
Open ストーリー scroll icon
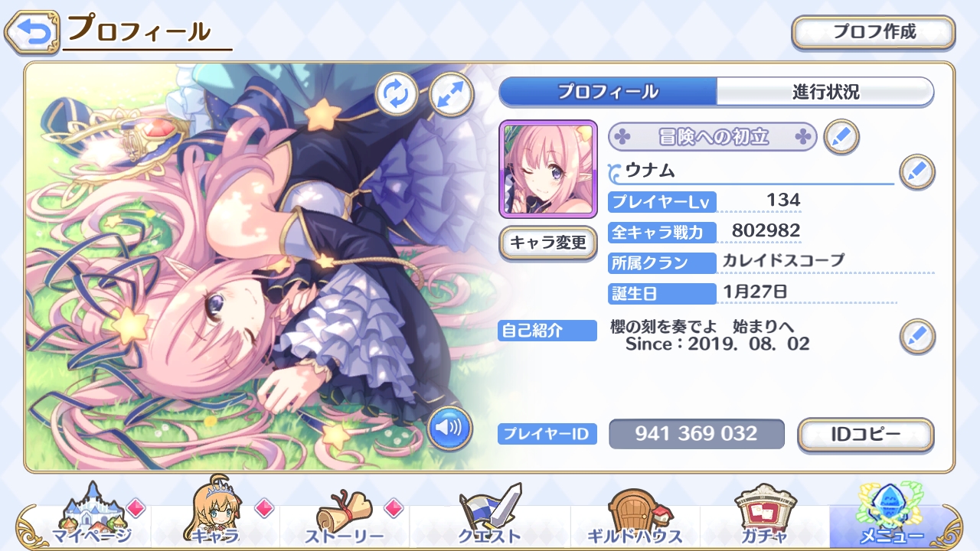345,516
